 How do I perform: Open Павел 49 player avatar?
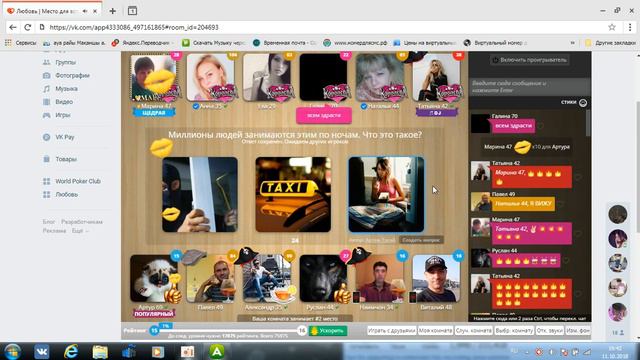(210, 279)
